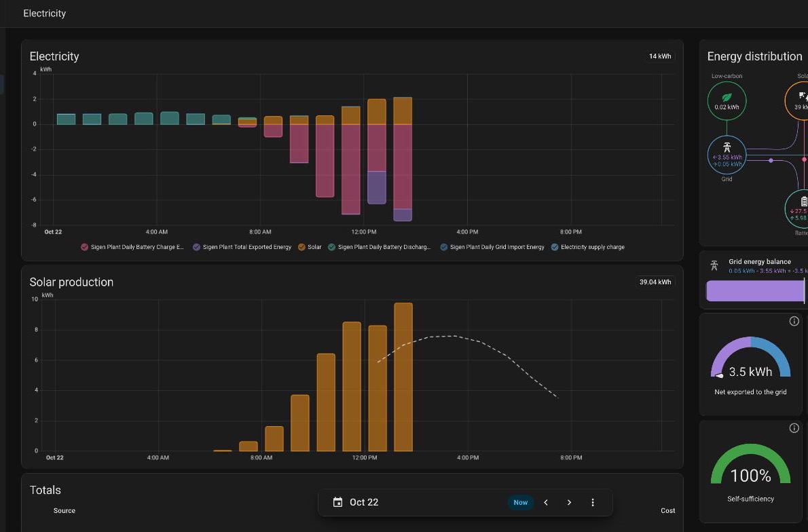The image size is (808, 532).
Task: Open info icon on self-sufficiency gauge
Action: [x=794, y=428]
